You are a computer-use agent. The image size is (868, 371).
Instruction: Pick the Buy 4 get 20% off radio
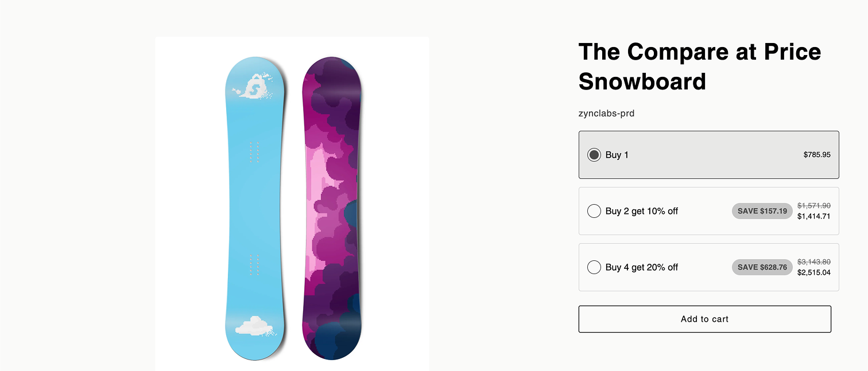coord(594,267)
